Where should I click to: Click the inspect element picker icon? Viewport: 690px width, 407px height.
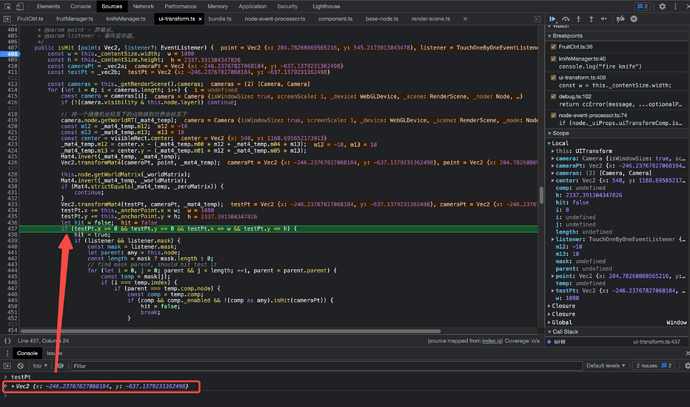click(x=7, y=6)
